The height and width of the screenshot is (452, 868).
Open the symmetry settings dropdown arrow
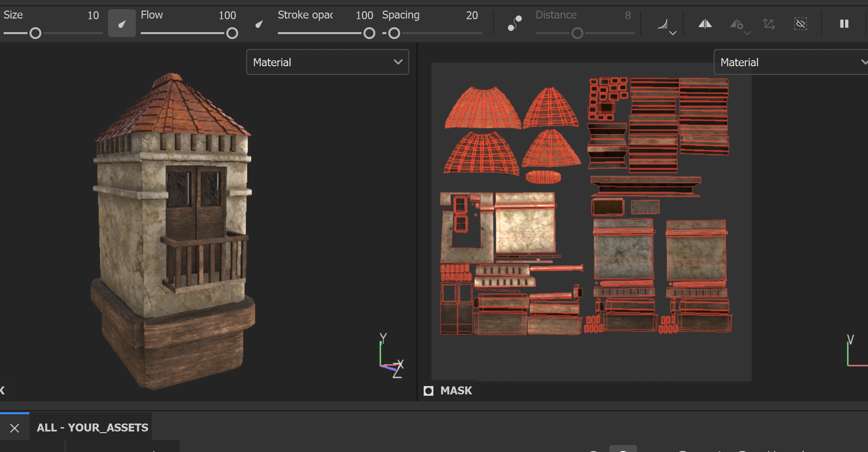click(747, 33)
